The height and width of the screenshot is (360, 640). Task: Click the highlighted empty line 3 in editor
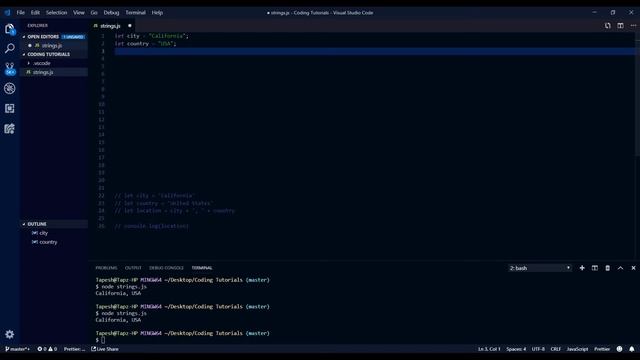pos(375,51)
